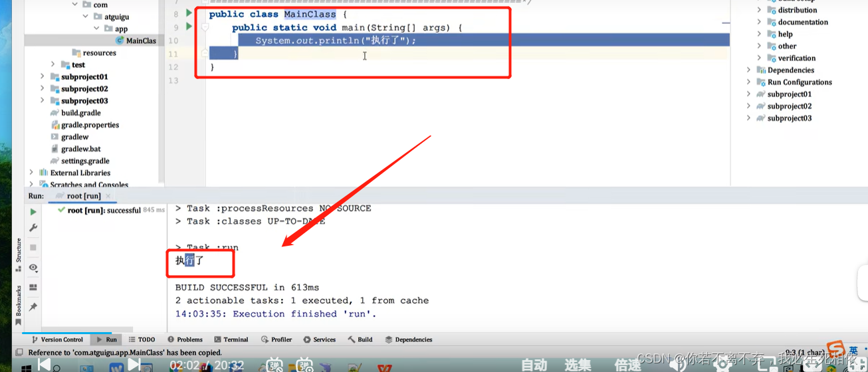Expand distribution tasks in Gradle panel

pyautogui.click(x=759, y=10)
